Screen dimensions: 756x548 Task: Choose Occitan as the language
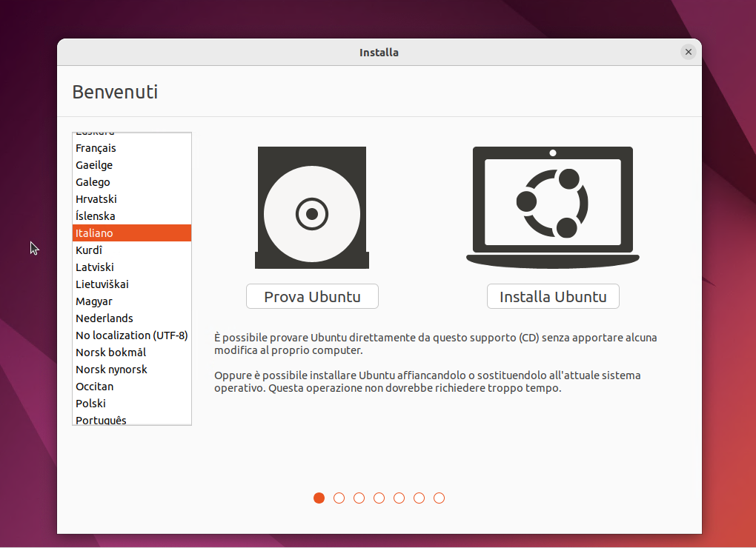pos(132,387)
